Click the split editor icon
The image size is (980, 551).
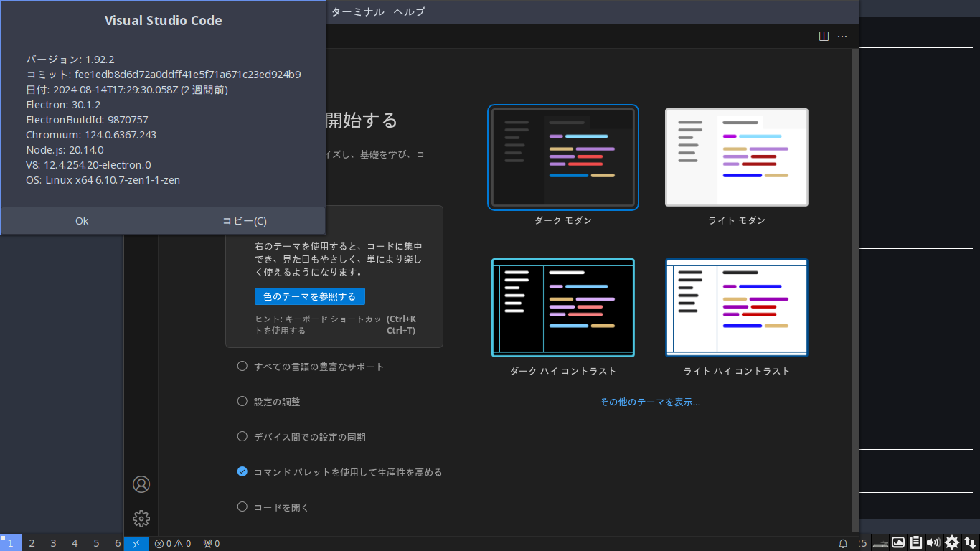[824, 36]
